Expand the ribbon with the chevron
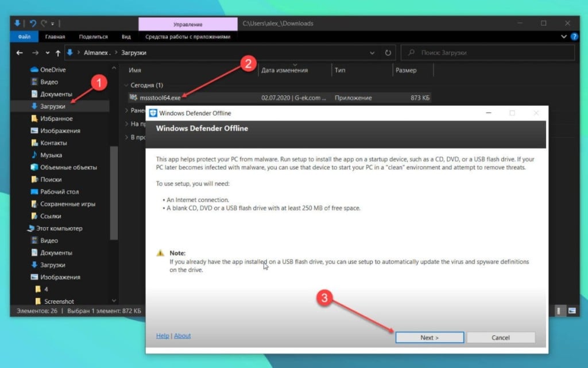 (563, 37)
